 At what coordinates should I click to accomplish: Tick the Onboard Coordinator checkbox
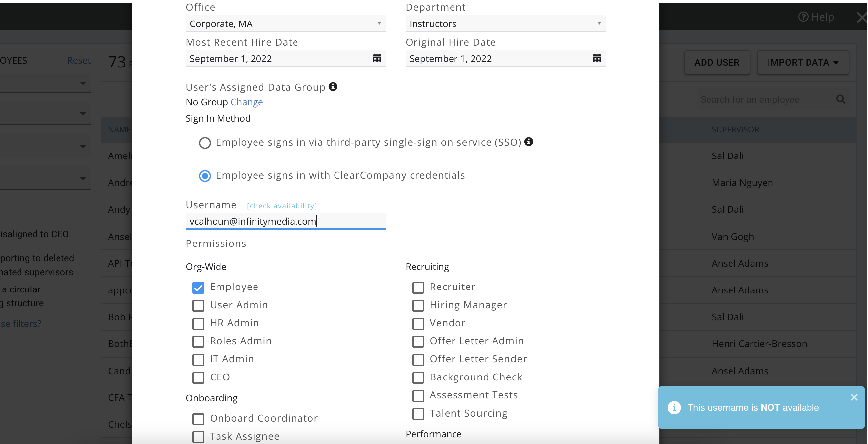[198, 419]
